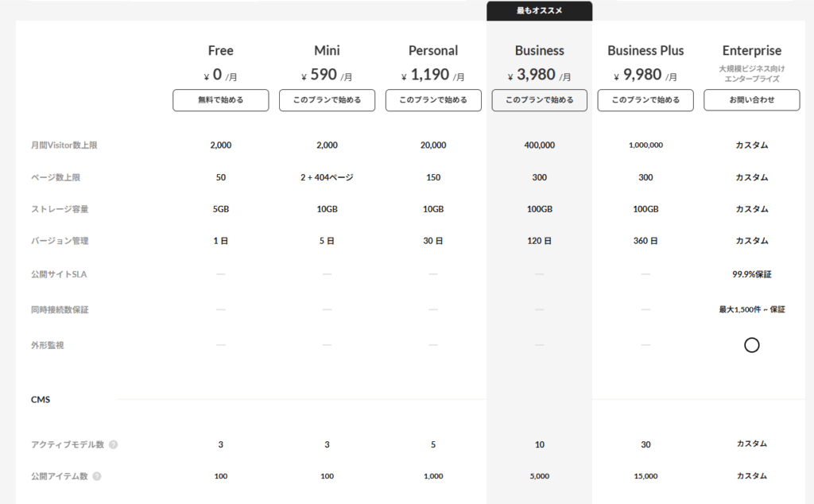This screenshot has width=814, height=504.
Task: Click the 最もオススメ badge above Business
Action: (539, 11)
